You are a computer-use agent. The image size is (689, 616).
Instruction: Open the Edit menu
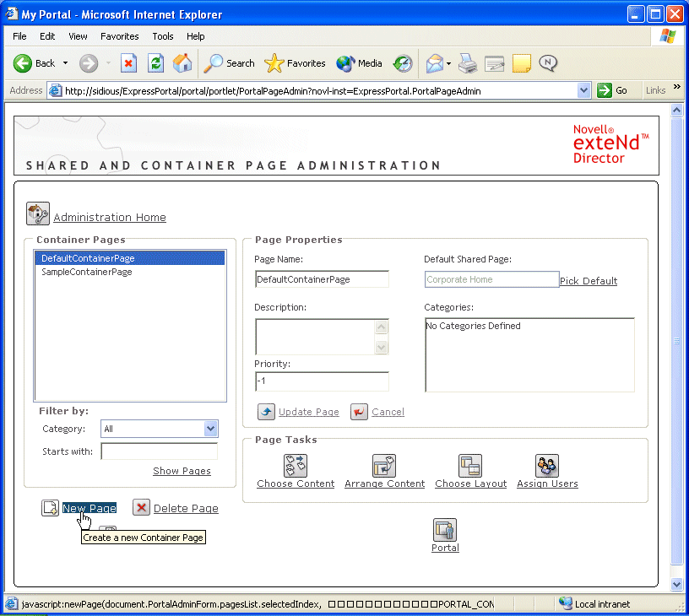(47, 36)
